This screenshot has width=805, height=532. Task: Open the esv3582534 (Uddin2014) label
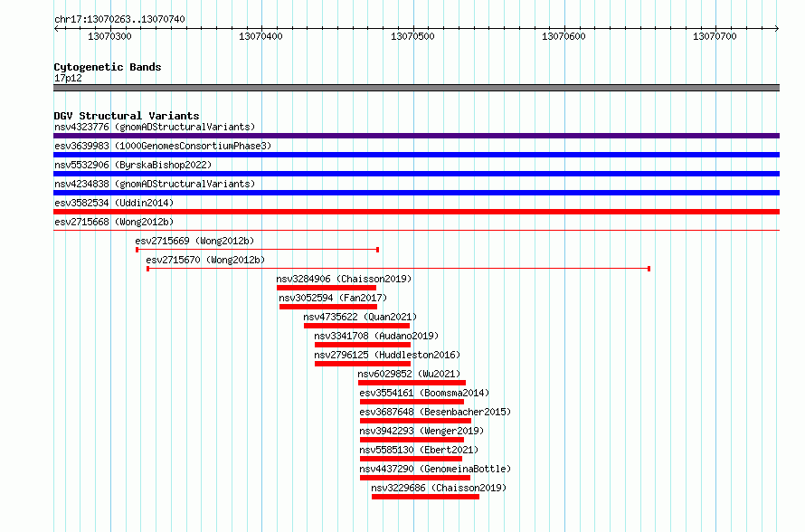coord(114,203)
